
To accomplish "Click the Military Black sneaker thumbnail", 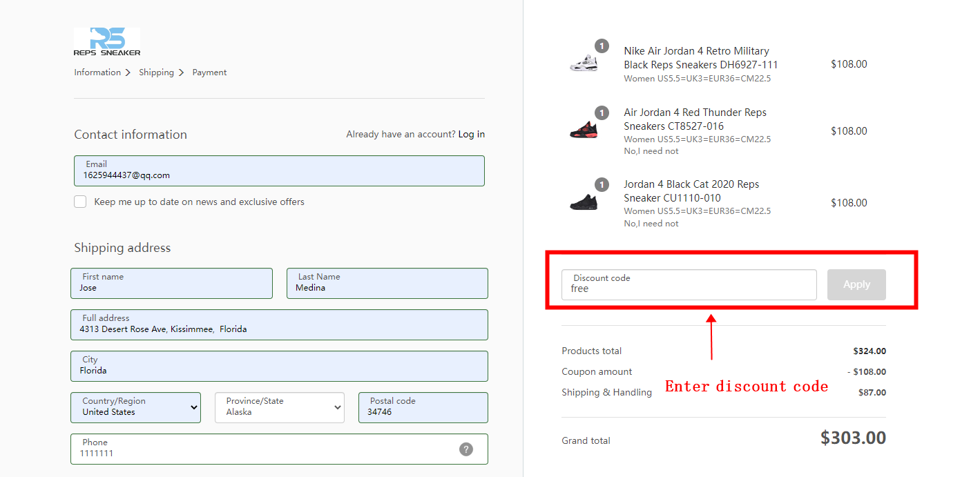I will 584,63.
